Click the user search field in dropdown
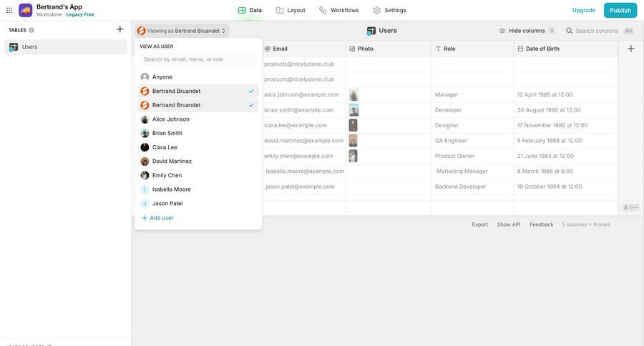 point(198,59)
